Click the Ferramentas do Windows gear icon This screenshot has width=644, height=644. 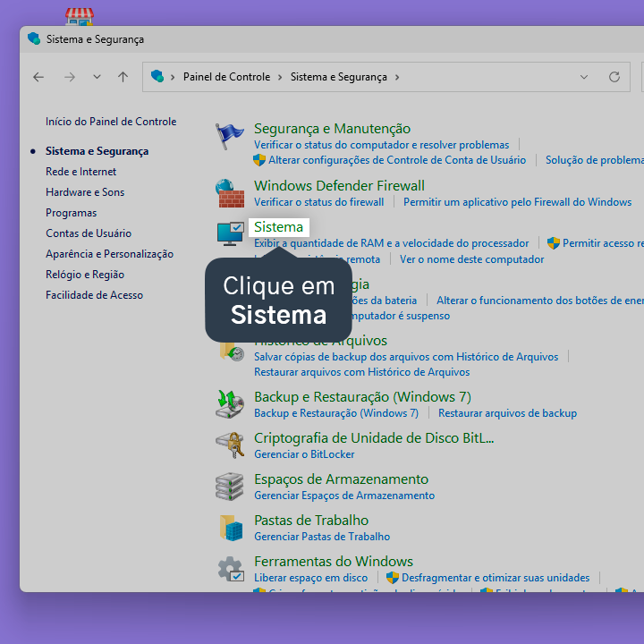click(x=231, y=569)
